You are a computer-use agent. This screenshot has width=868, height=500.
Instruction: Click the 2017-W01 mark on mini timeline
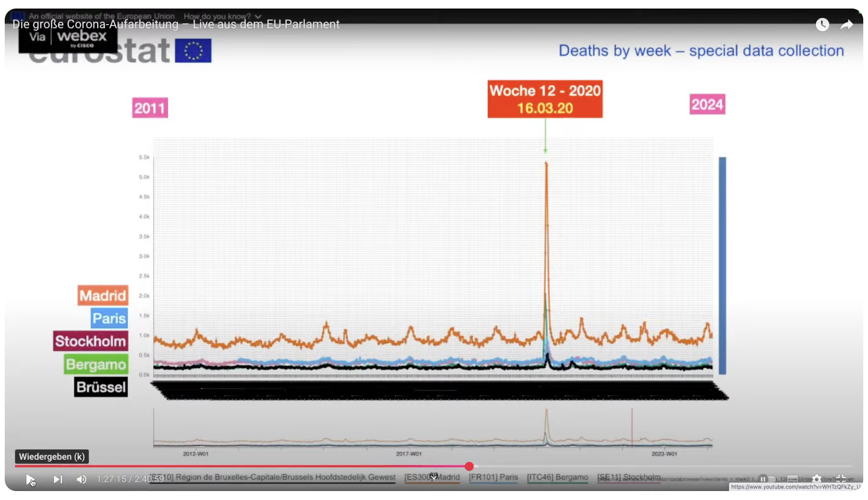[408, 454]
